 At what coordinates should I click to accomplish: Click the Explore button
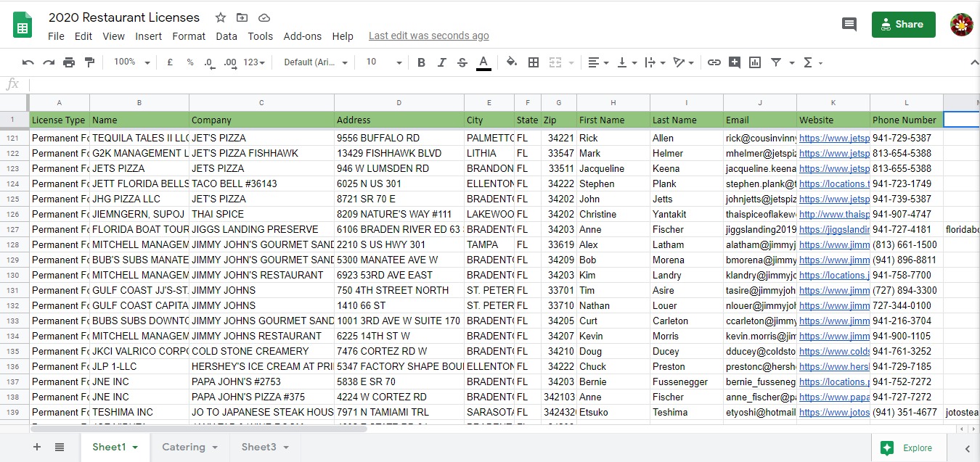[x=907, y=448]
